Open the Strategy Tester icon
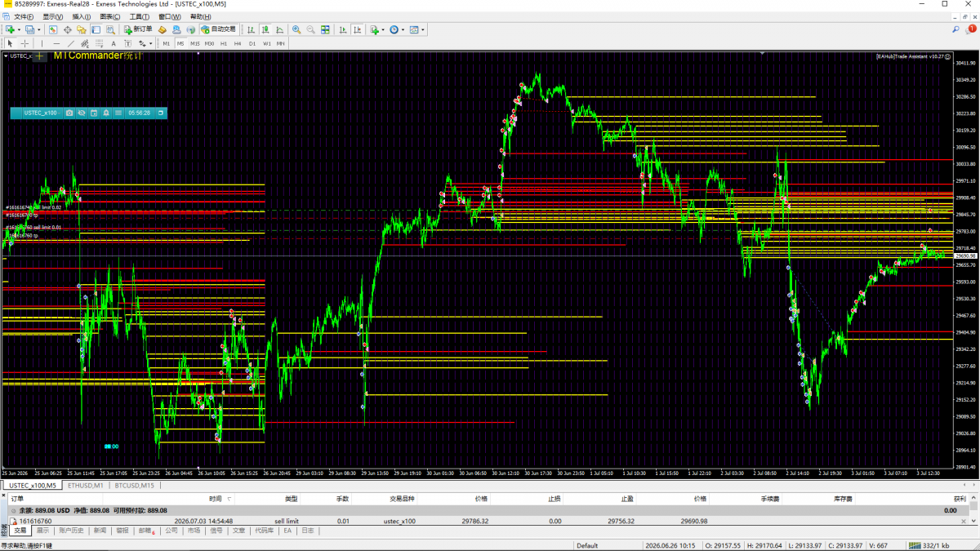Image resolution: width=980 pixels, height=551 pixels. click(110, 29)
